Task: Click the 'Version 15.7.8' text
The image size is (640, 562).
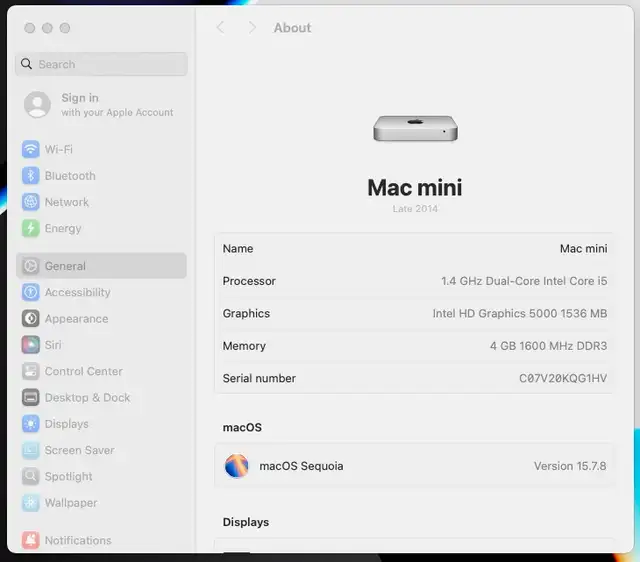Action: [x=570, y=466]
